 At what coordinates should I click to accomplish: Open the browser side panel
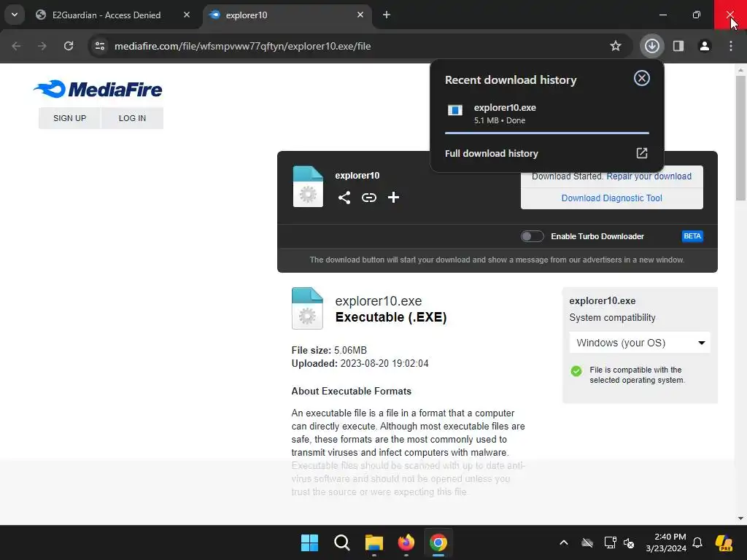coord(678,46)
